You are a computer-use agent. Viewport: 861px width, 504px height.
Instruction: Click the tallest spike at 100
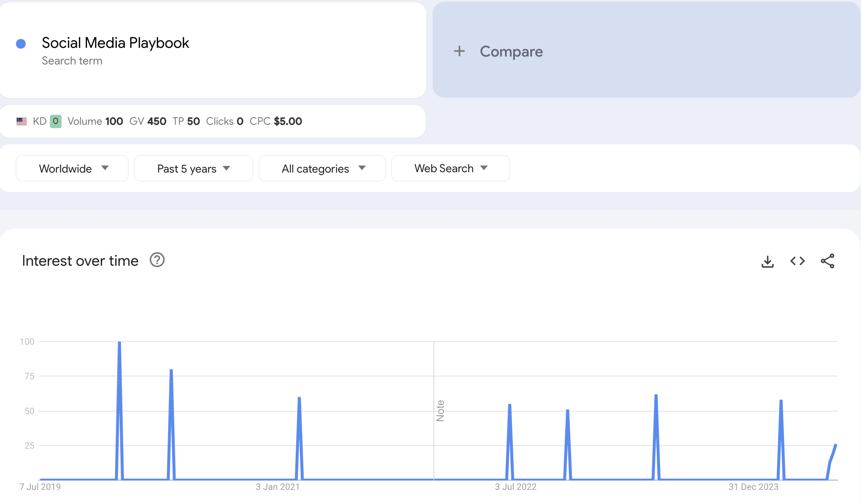point(119,345)
